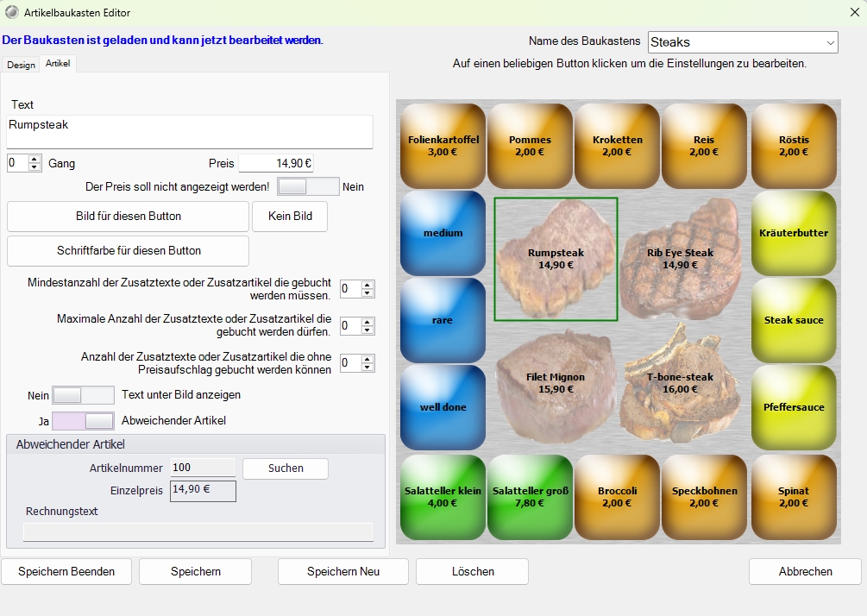The width and height of the screenshot is (867, 616).
Task: Click the T-bone-steak image tile
Action: coord(681,383)
